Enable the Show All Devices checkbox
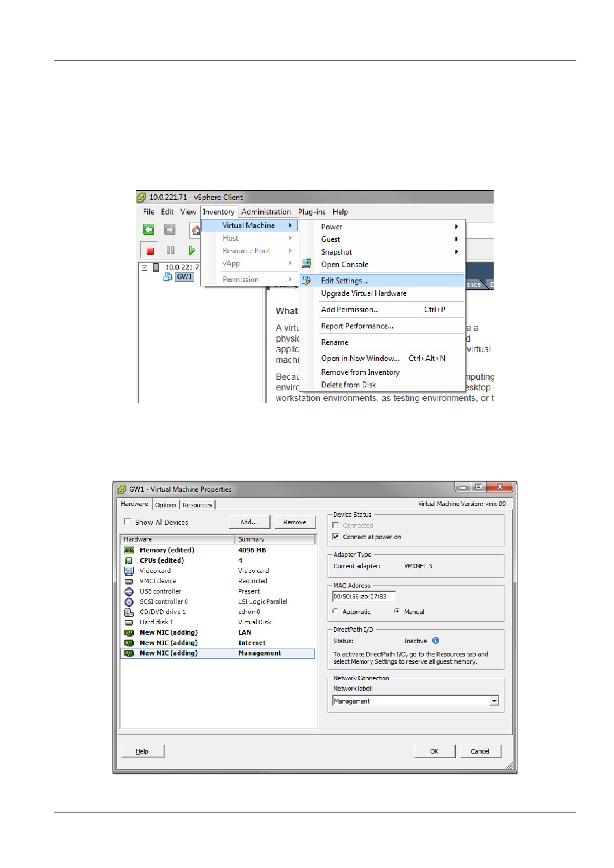Image resolution: width=614 pixels, height=868 pixels. click(x=127, y=522)
